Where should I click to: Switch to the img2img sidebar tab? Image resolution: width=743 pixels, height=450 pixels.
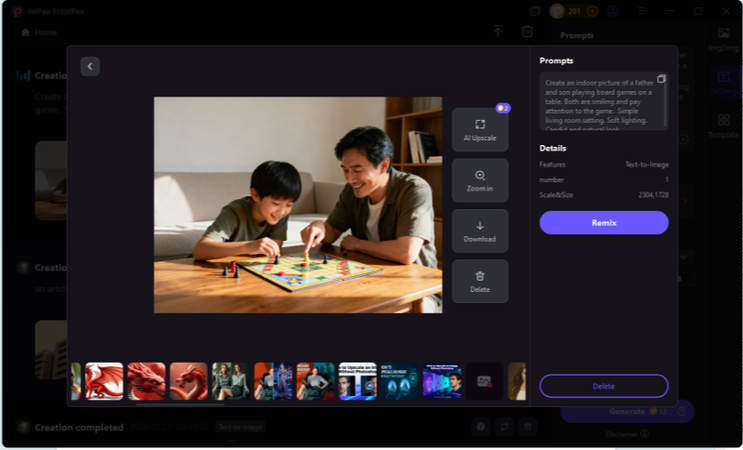tap(723, 40)
